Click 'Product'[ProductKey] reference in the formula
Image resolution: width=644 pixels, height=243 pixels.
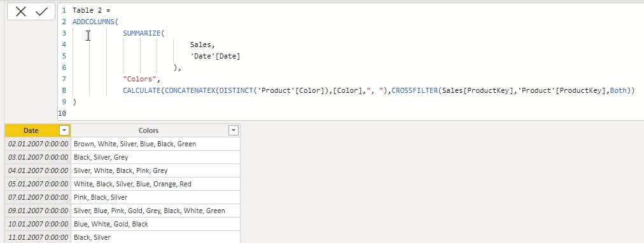[563, 91]
